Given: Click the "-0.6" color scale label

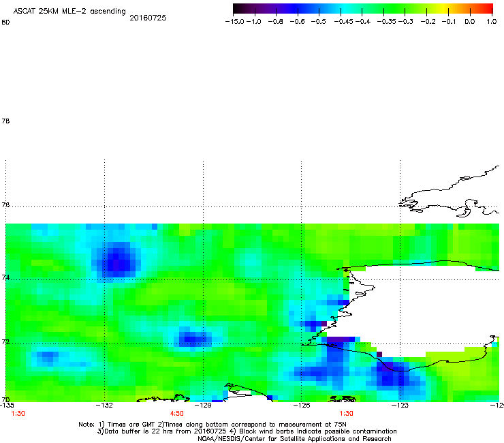Looking at the screenshot, I should [297, 22].
